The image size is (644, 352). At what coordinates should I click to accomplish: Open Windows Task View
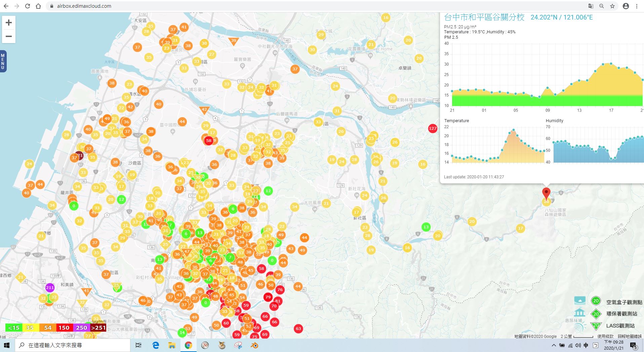coord(138,345)
